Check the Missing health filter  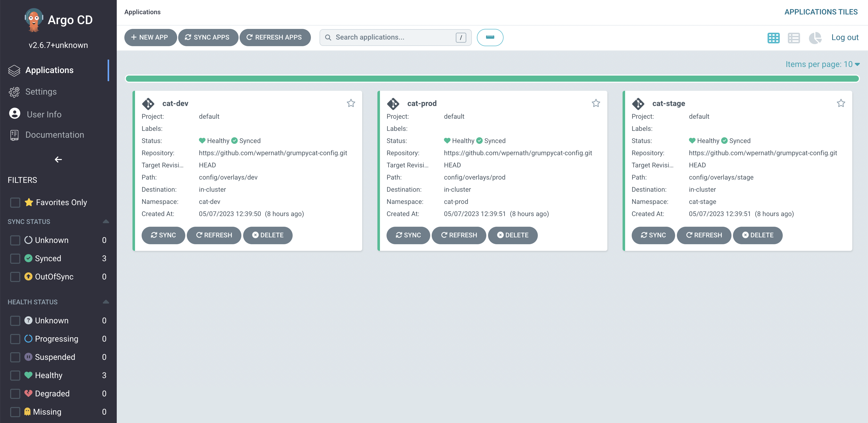15,412
